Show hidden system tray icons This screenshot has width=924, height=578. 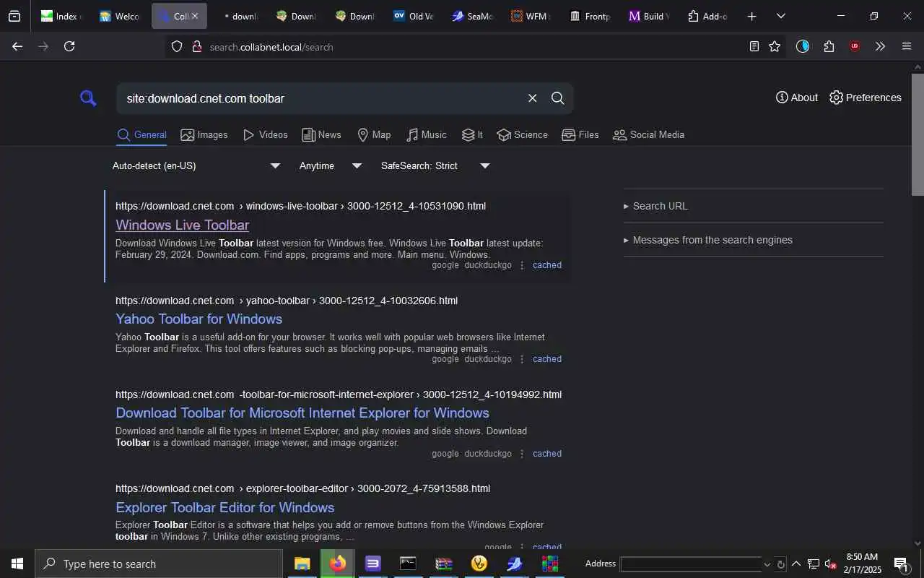796,564
